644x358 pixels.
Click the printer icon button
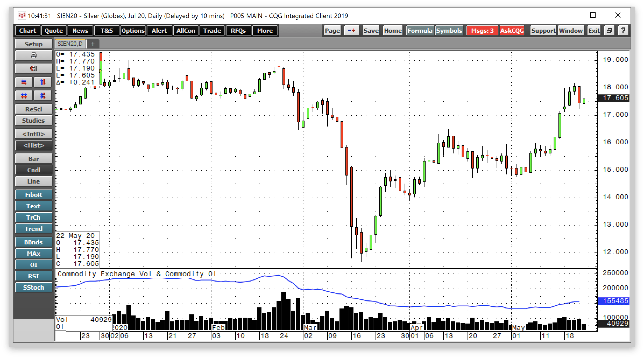pyautogui.click(x=33, y=55)
